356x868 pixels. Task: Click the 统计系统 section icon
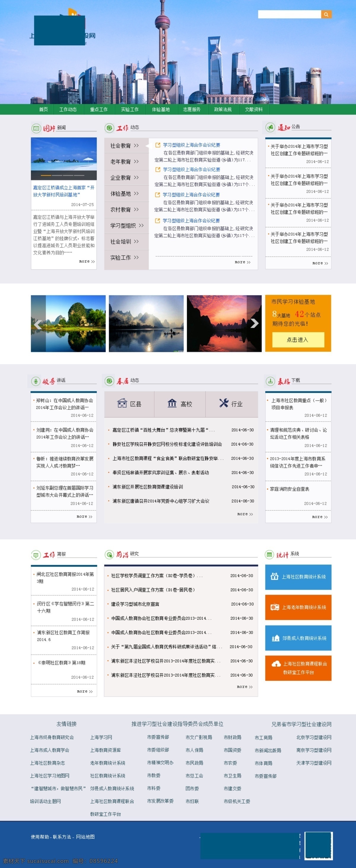(x=270, y=554)
